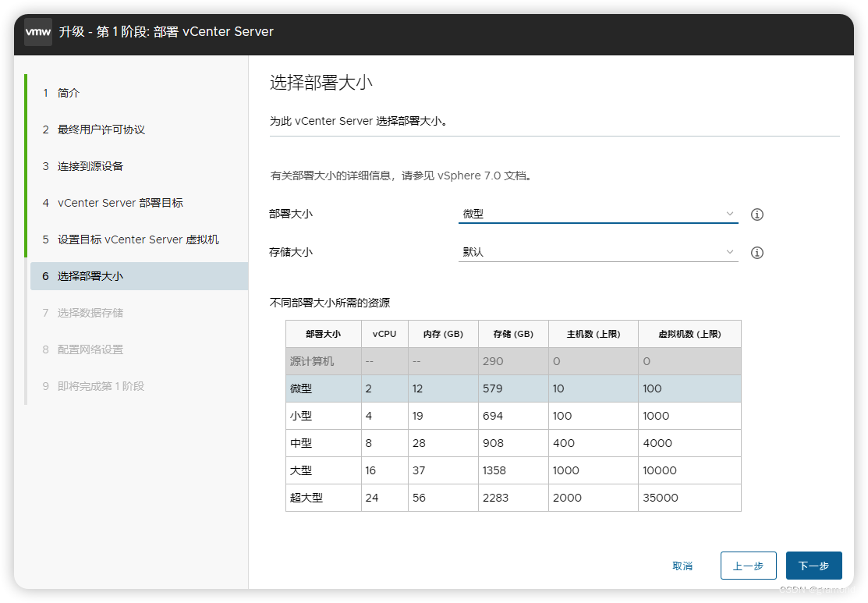
Task: Click the 虚拟机数 (上限) column header
Action: point(689,334)
